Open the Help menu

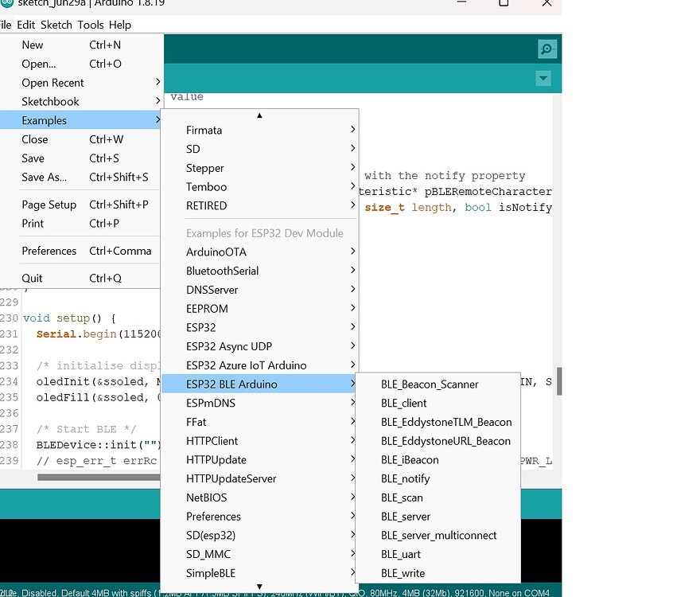point(120,25)
